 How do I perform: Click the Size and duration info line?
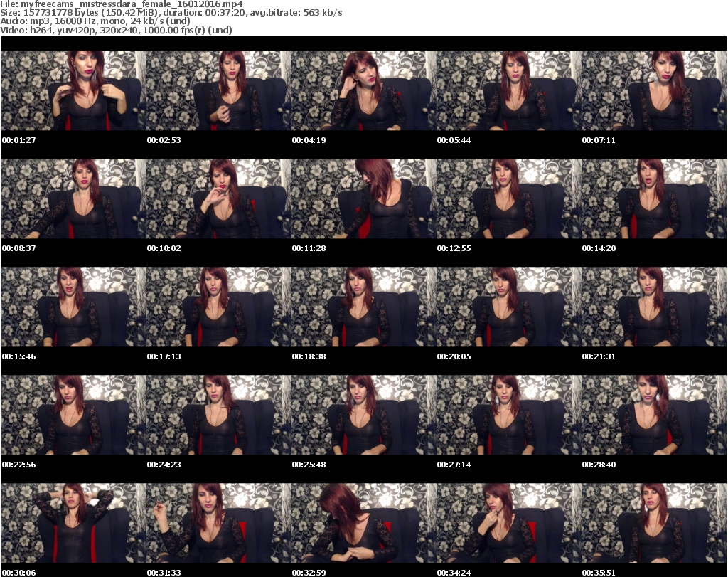point(171,13)
